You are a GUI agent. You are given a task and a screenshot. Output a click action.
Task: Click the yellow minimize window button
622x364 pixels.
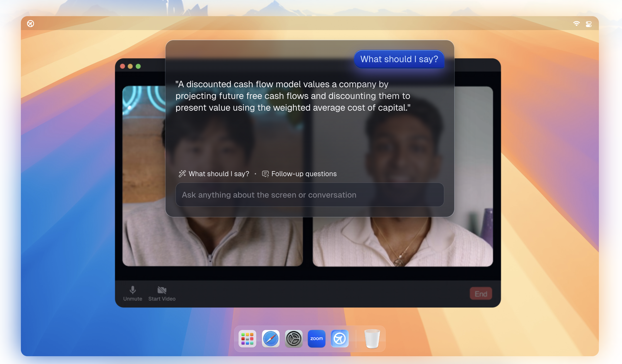(x=130, y=66)
